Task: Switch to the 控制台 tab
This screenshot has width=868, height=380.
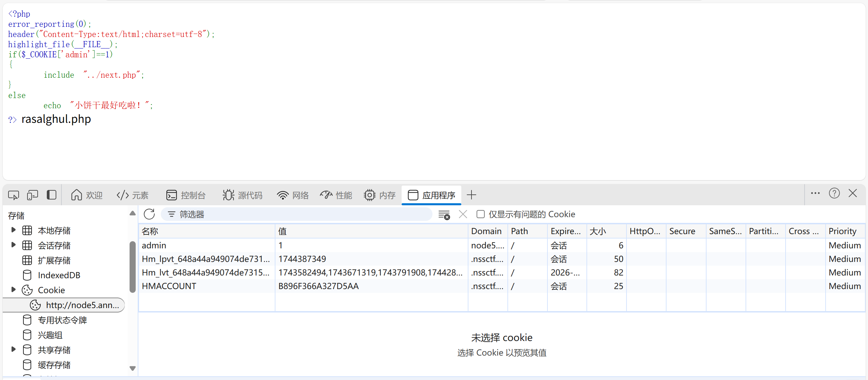Action: [x=186, y=195]
